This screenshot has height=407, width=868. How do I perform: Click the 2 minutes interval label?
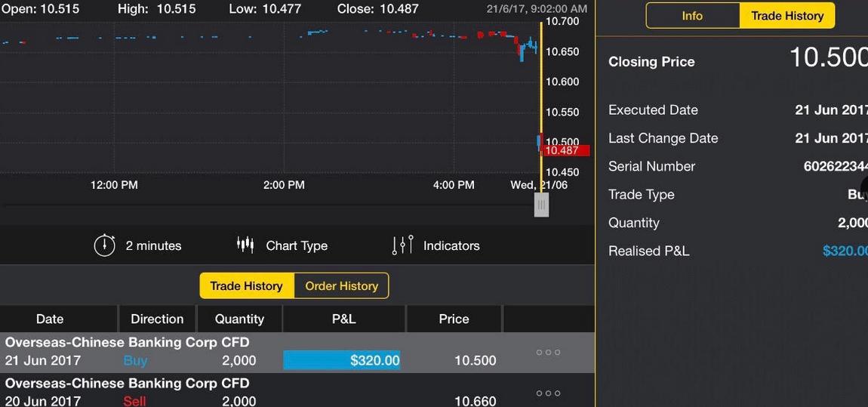[153, 246]
